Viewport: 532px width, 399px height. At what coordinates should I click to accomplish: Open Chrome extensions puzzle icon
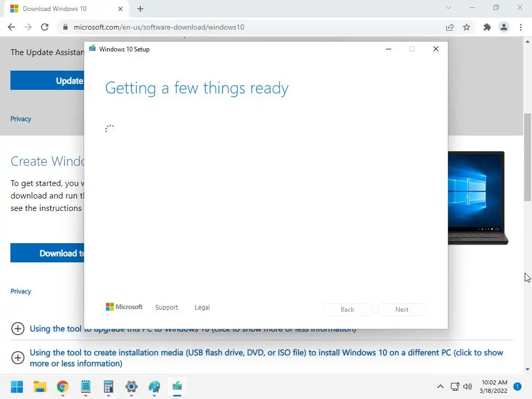[x=487, y=27]
